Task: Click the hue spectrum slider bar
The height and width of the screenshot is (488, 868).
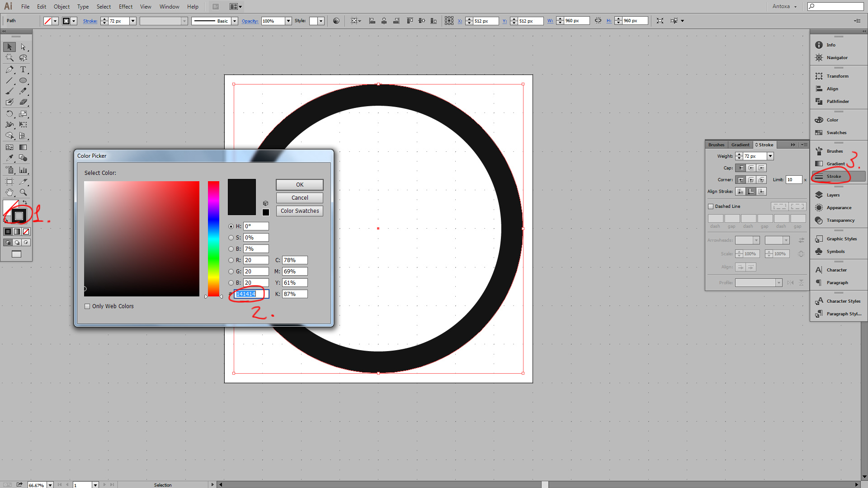Action: click(x=213, y=239)
